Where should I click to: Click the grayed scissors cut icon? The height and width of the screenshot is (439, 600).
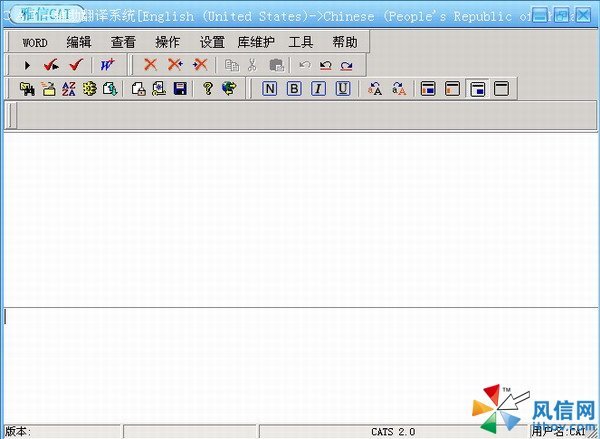tap(252, 65)
